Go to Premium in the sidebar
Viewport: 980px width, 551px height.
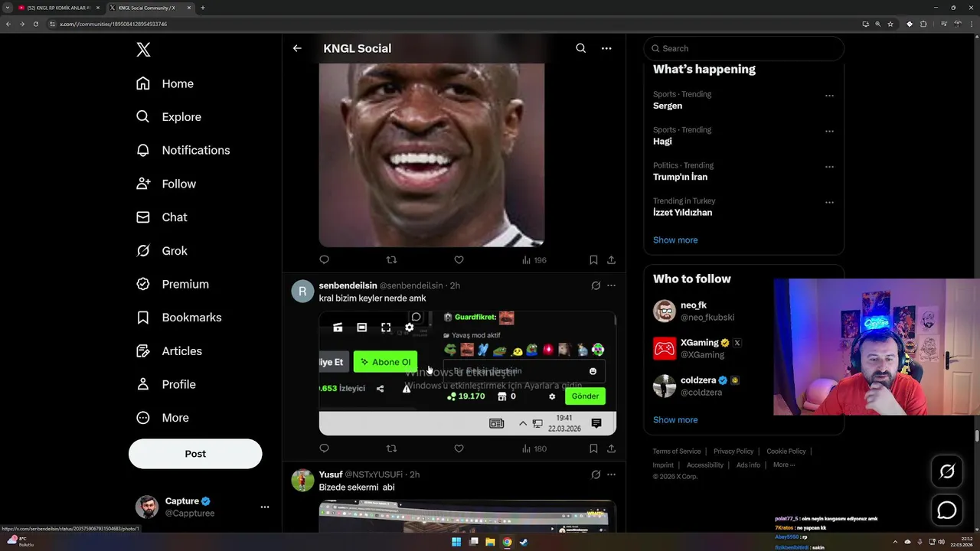click(172, 284)
